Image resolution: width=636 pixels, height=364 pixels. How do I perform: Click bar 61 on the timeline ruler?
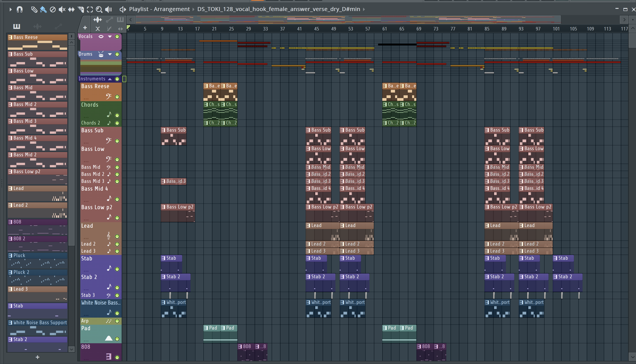(x=384, y=29)
